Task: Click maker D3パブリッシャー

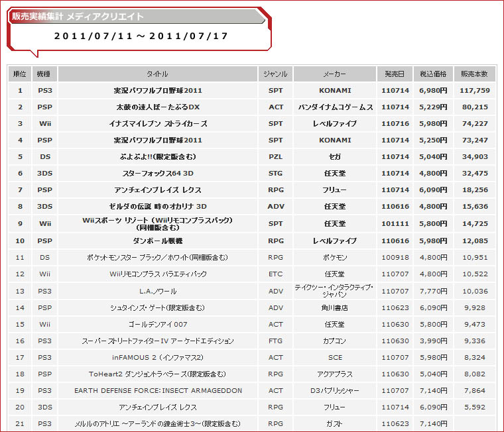Action: (335, 390)
